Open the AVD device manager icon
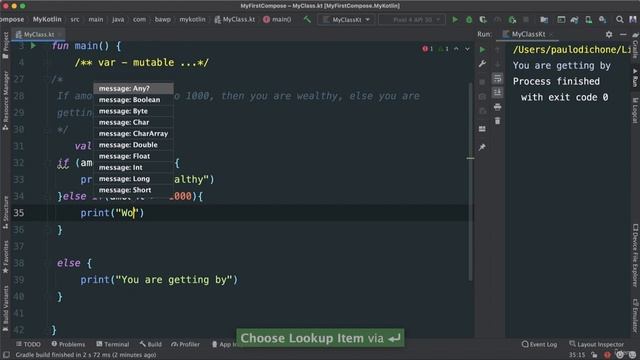Image resolution: width=640 pixels, height=360 pixels. (588, 19)
